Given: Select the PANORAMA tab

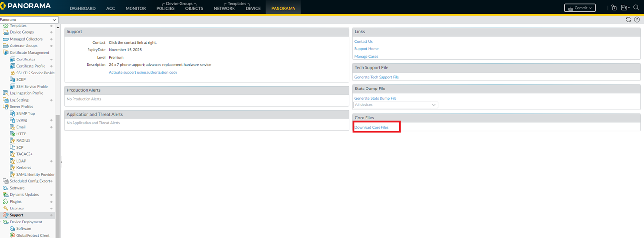Looking at the screenshot, I should (283, 8).
